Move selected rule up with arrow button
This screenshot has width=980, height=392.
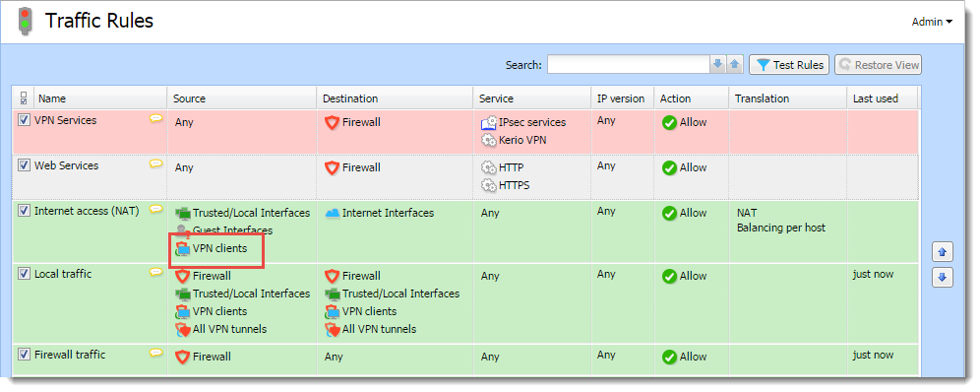point(943,252)
